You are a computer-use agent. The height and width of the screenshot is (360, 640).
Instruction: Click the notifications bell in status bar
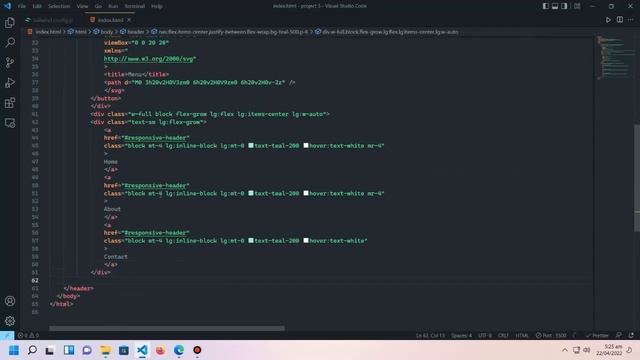pos(631,336)
